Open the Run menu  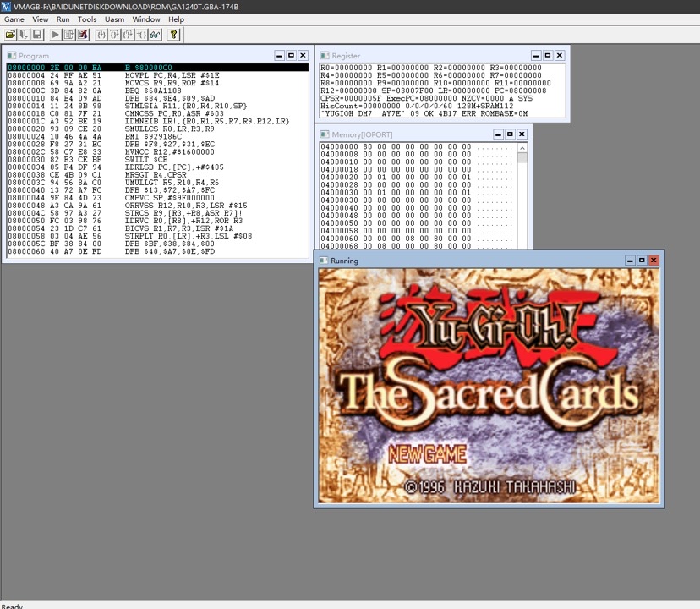[x=63, y=19]
